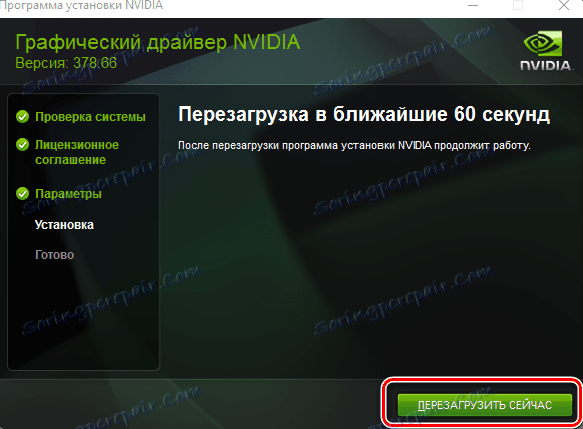Select the Установка step

[64, 225]
